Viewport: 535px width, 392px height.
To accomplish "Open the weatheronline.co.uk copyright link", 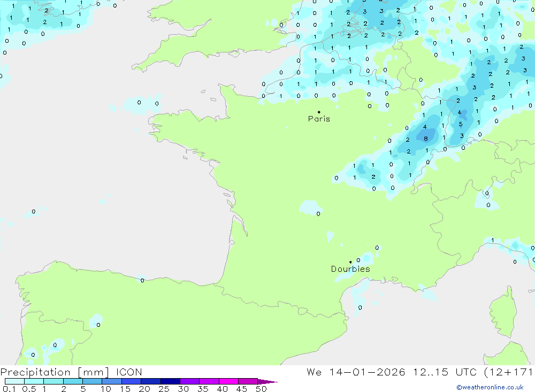I will pos(490,387).
